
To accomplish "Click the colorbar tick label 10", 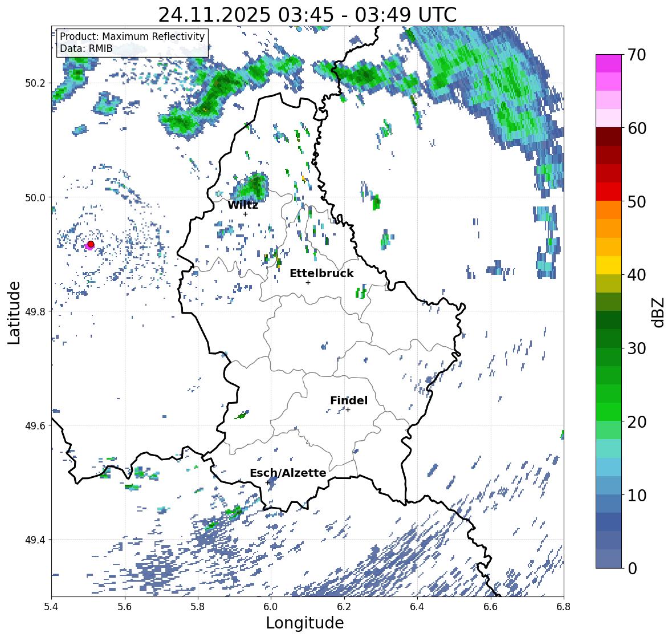I will point(637,495).
